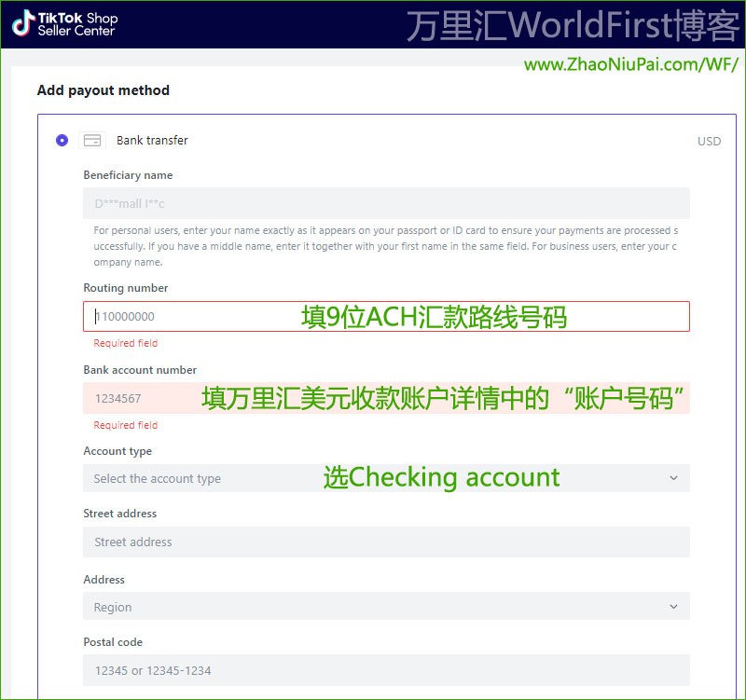Click the Street address label
This screenshot has height=700, width=746.
click(120, 514)
